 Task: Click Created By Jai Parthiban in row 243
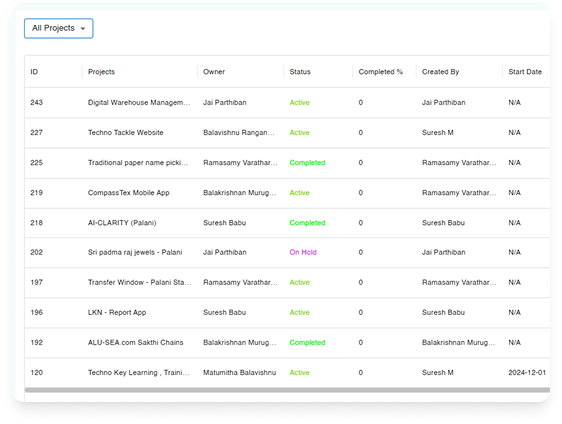pyautogui.click(x=444, y=103)
